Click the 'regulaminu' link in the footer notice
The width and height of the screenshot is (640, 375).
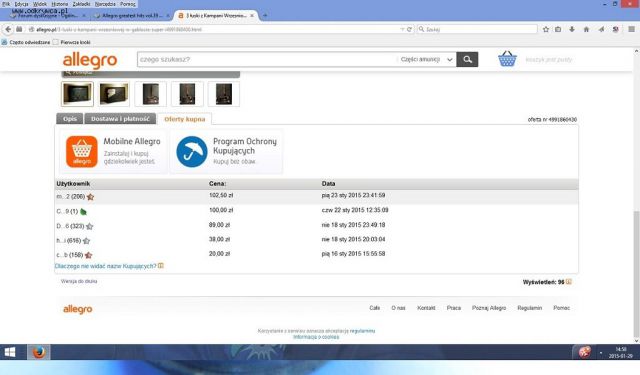point(362,331)
